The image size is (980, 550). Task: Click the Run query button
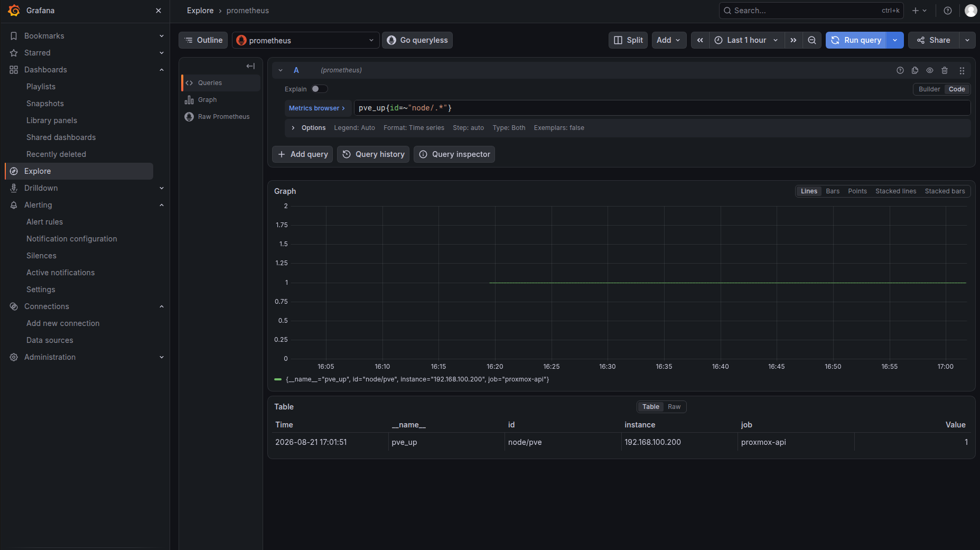point(856,40)
